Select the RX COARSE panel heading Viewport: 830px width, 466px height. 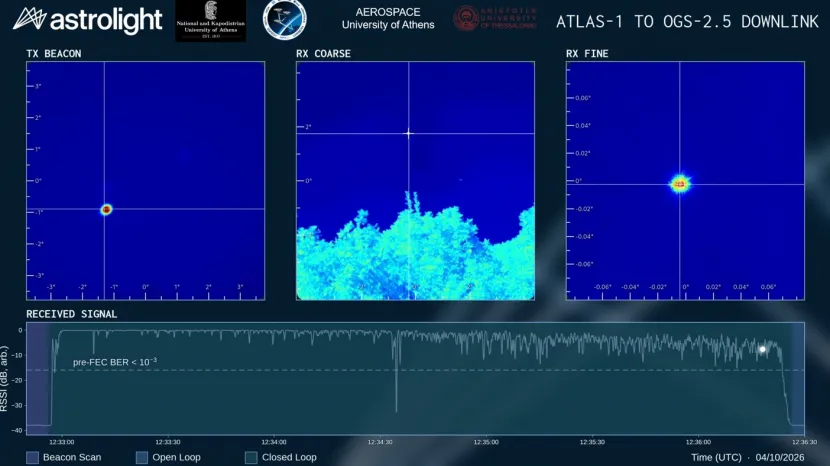tap(323, 53)
